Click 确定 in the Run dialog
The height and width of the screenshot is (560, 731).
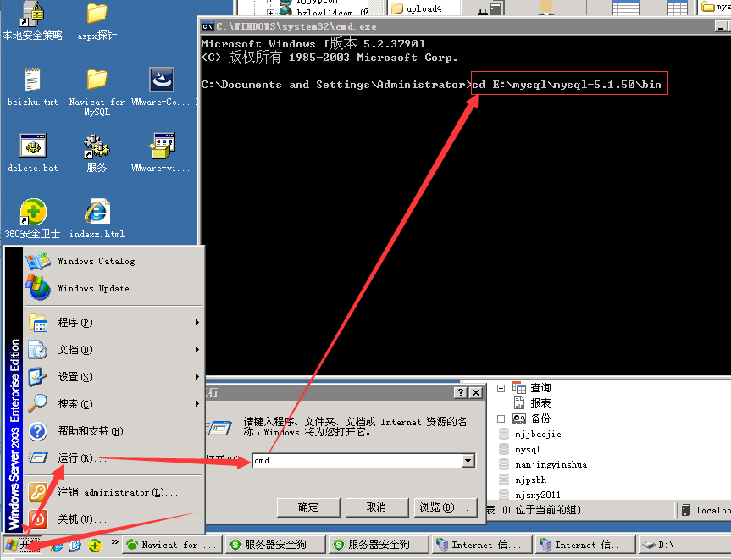point(308,507)
